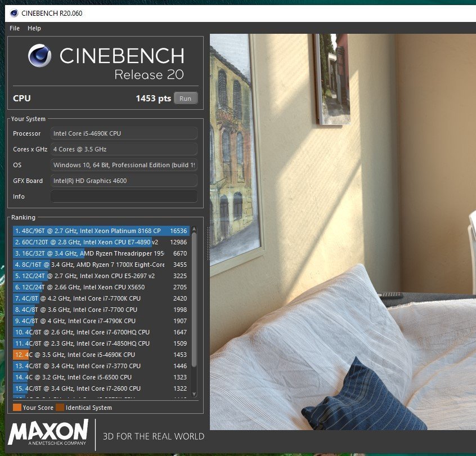
Task: Select ranking row 6 Xeon X5650
Action: tap(101, 287)
